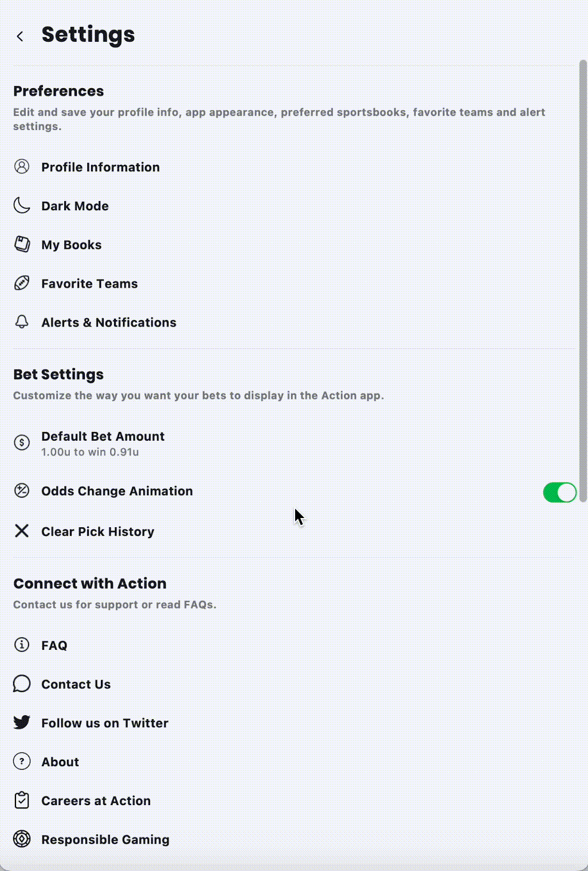This screenshot has height=871, width=588.
Task: Click the Twitter bird icon
Action: (22, 723)
